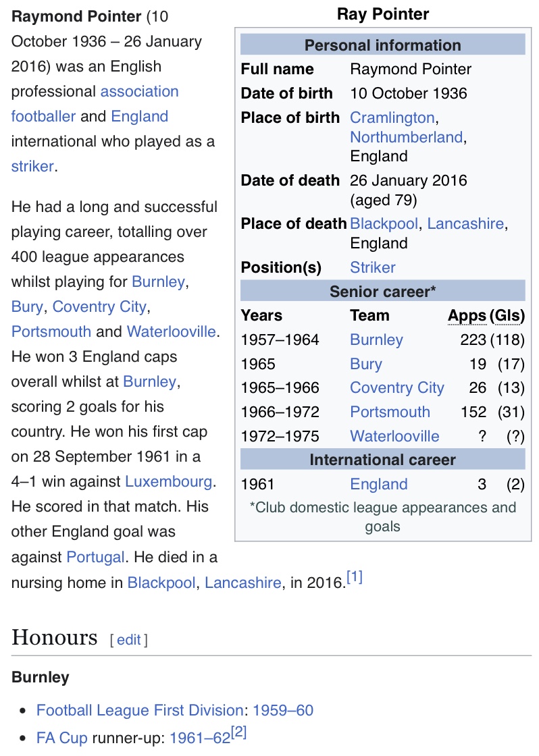The height and width of the screenshot is (756, 539).
Task: Jump to the citation [1] footnote
Action: coord(355,577)
